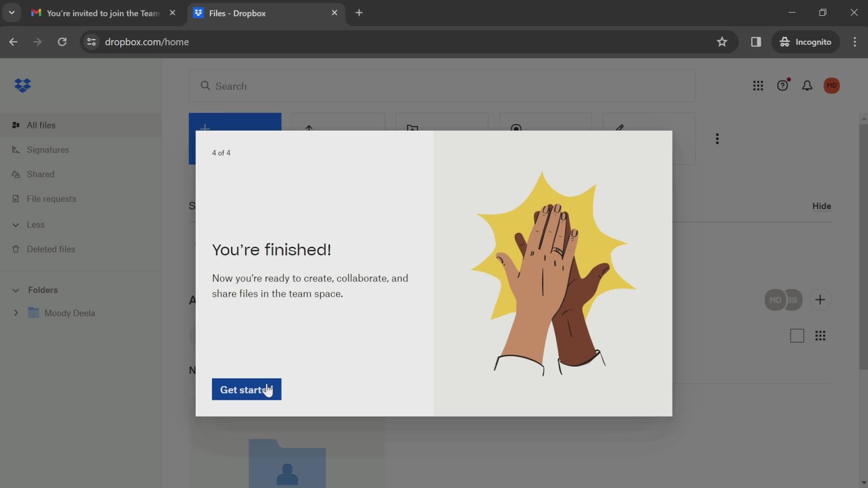The height and width of the screenshot is (488, 868).
Task: Click the Get started button
Action: point(247,389)
